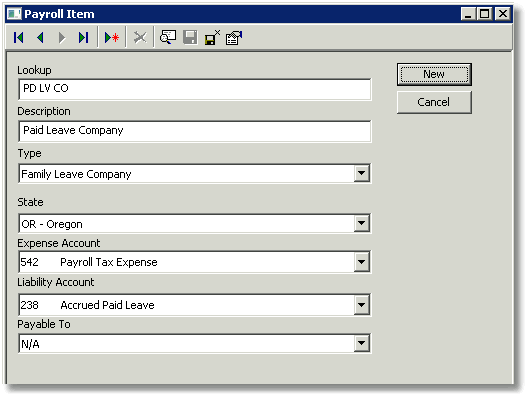Minimize the Payroll Item window
The image size is (528, 398).
(x=468, y=14)
